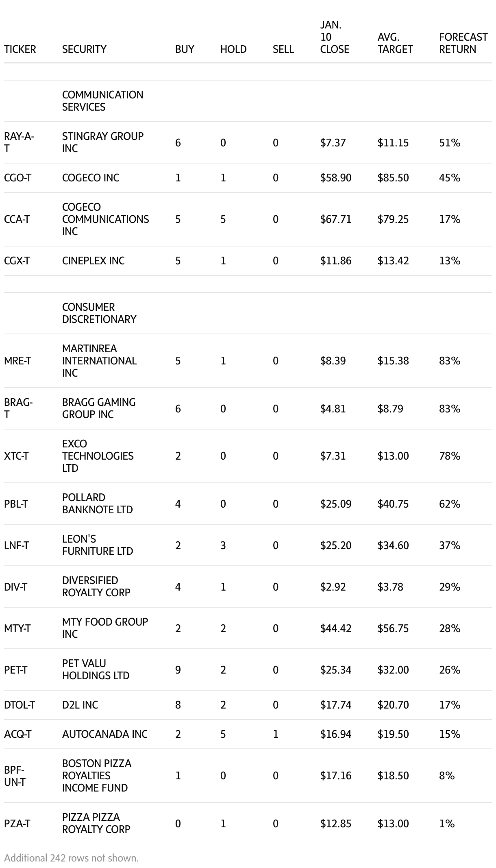Select the BUY column header
Viewport: 496px width, 868px height.
tap(185, 49)
